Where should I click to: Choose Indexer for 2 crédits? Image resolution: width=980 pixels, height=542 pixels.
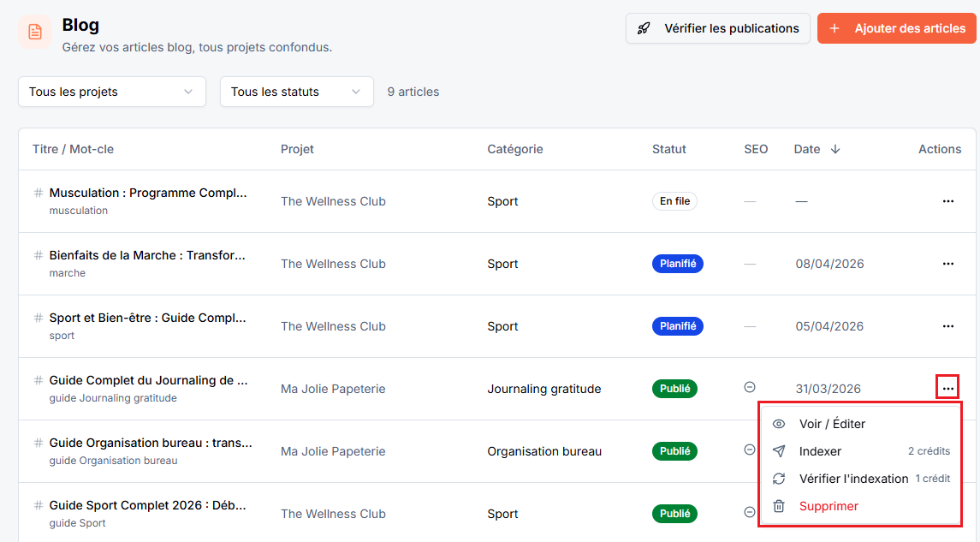(861, 451)
